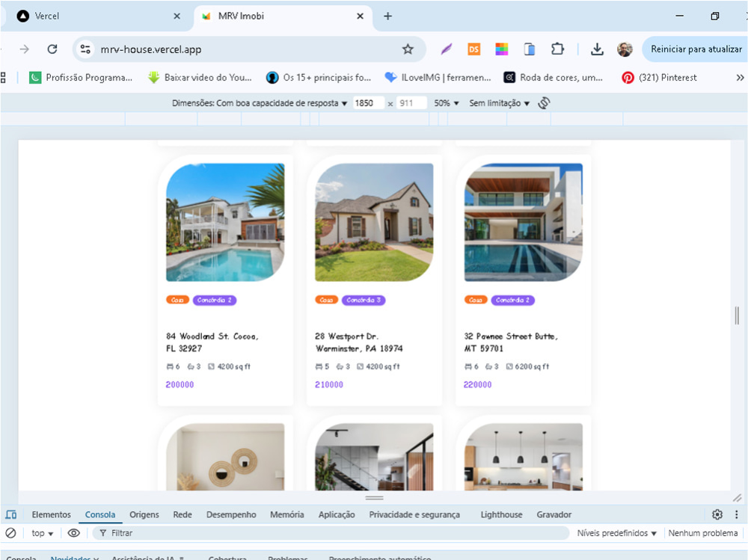Image resolution: width=748 pixels, height=560 pixels.
Task: Click the Casa tag on 84 Woodland card
Action: coord(177,300)
